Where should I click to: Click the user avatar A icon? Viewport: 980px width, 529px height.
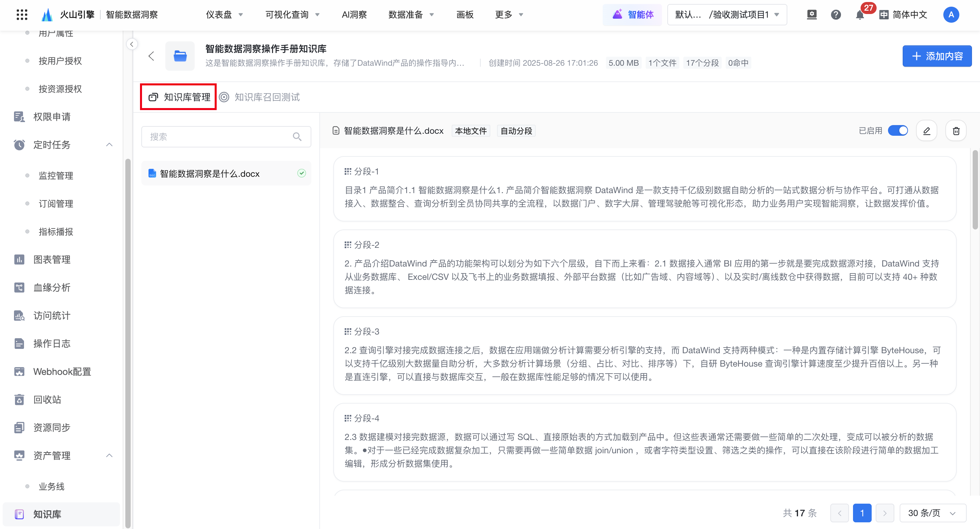point(951,15)
